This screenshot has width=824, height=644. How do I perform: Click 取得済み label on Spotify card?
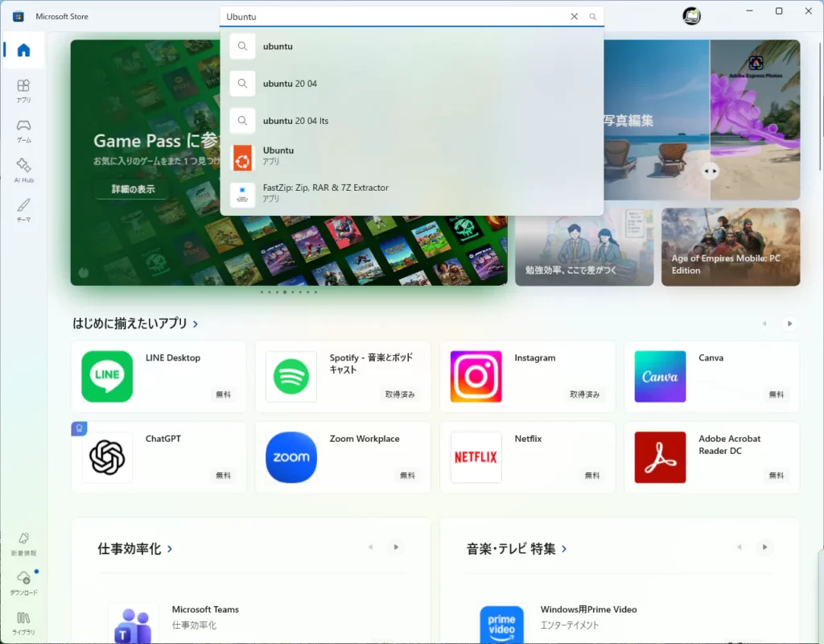coord(400,394)
